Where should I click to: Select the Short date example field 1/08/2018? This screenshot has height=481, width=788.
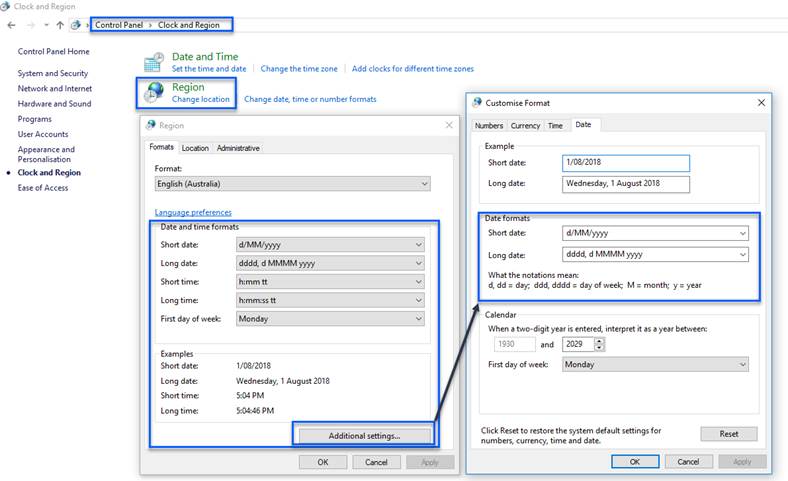point(626,162)
